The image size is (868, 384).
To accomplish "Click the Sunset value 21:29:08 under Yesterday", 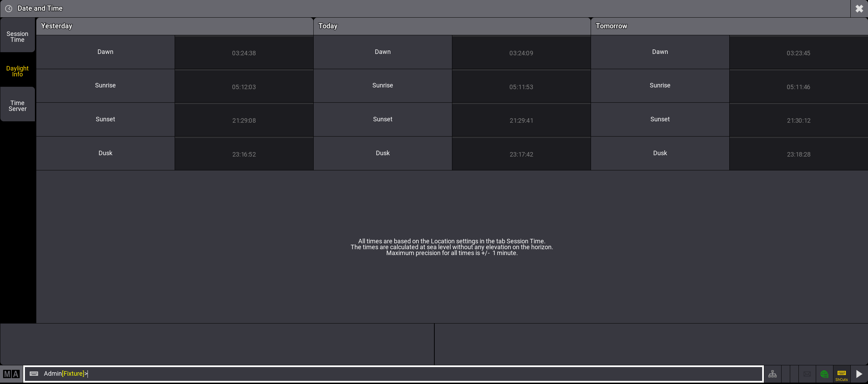I will click(244, 120).
